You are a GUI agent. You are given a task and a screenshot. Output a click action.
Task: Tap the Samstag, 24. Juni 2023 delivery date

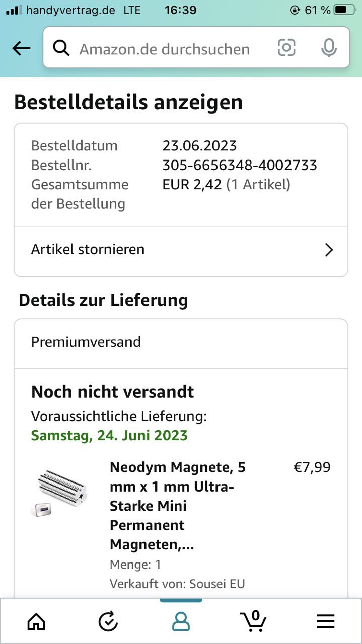point(109,435)
